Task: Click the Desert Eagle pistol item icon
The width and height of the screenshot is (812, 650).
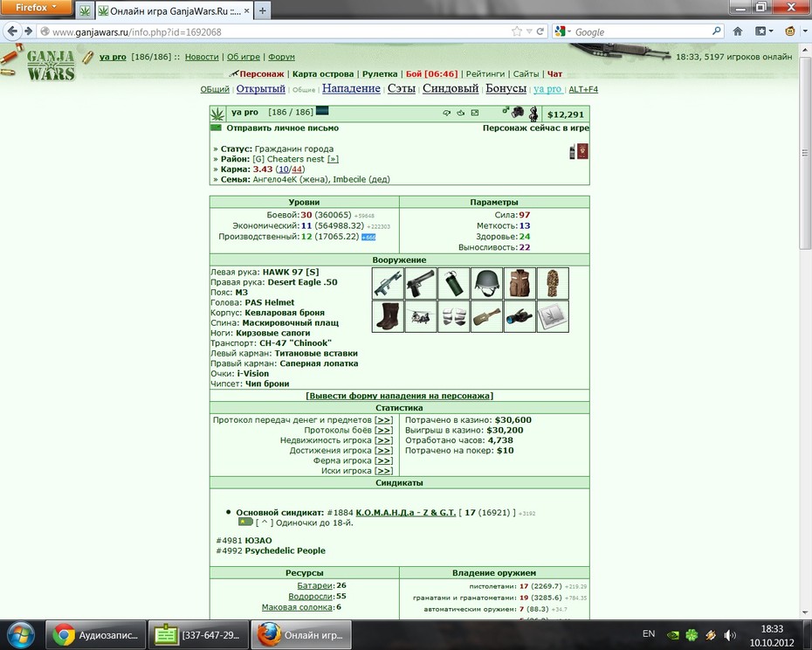Action: pyautogui.click(x=421, y=284)
